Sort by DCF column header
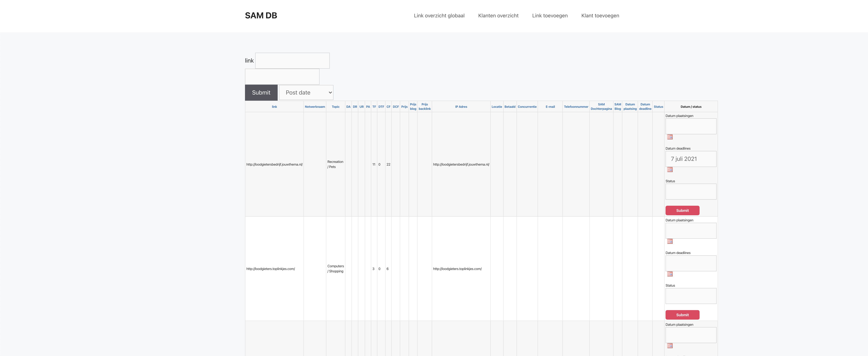868x356 pixels. (396, 107)
